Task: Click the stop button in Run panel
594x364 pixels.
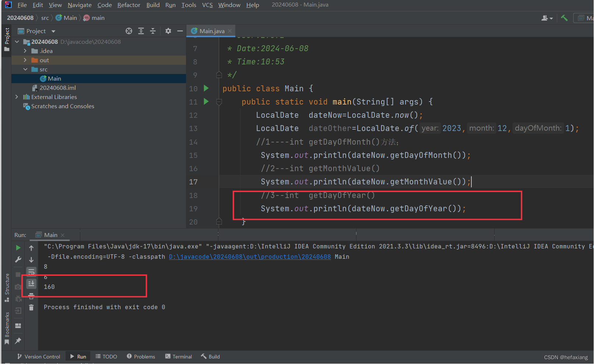Action: click(x=18, y=275)
